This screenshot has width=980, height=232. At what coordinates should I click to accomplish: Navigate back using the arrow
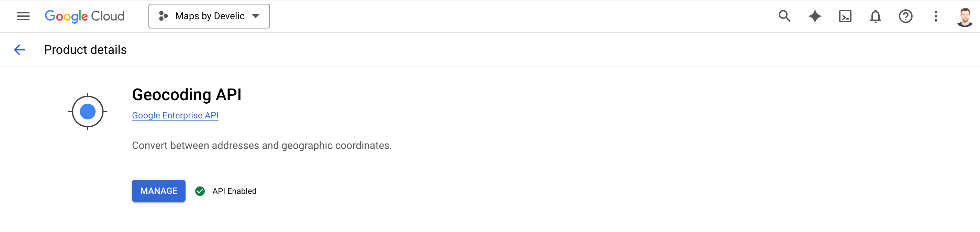pyautogui.click(x=19, y=49)
